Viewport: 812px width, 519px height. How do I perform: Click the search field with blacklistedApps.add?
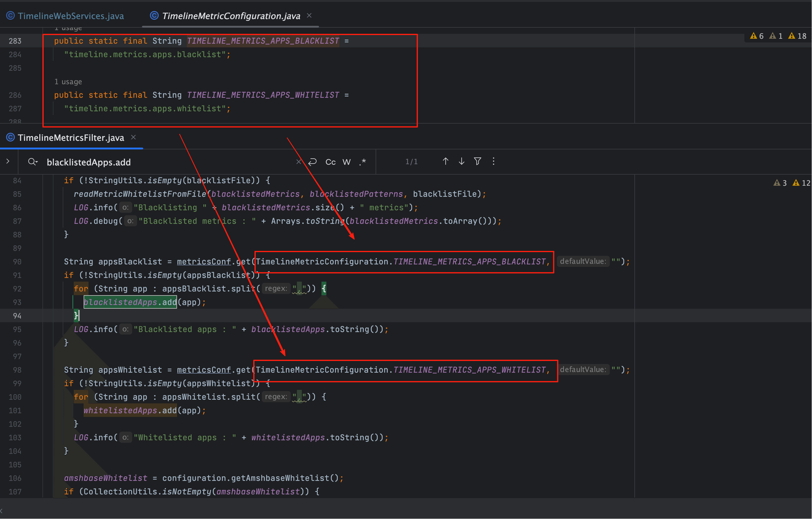point(169,162)
